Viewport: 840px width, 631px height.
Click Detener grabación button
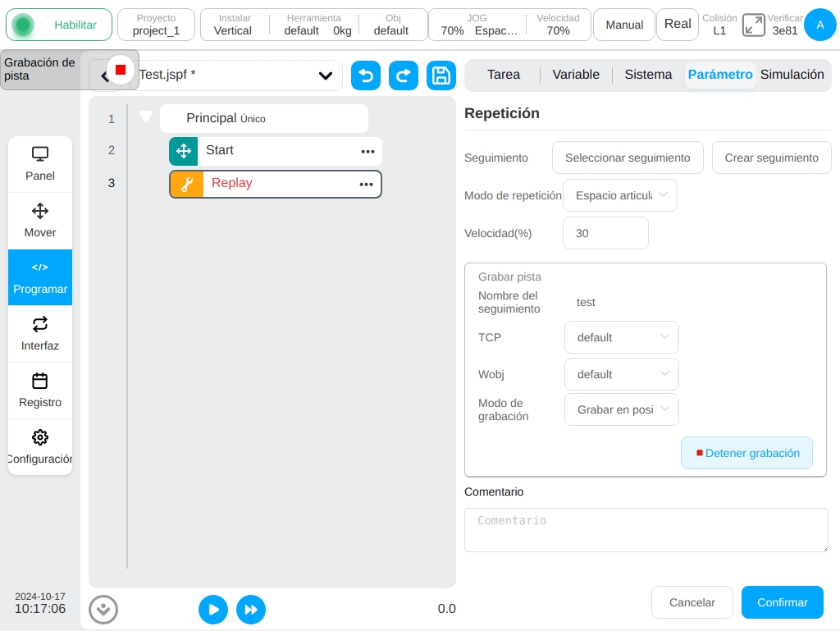coord(746,453)
